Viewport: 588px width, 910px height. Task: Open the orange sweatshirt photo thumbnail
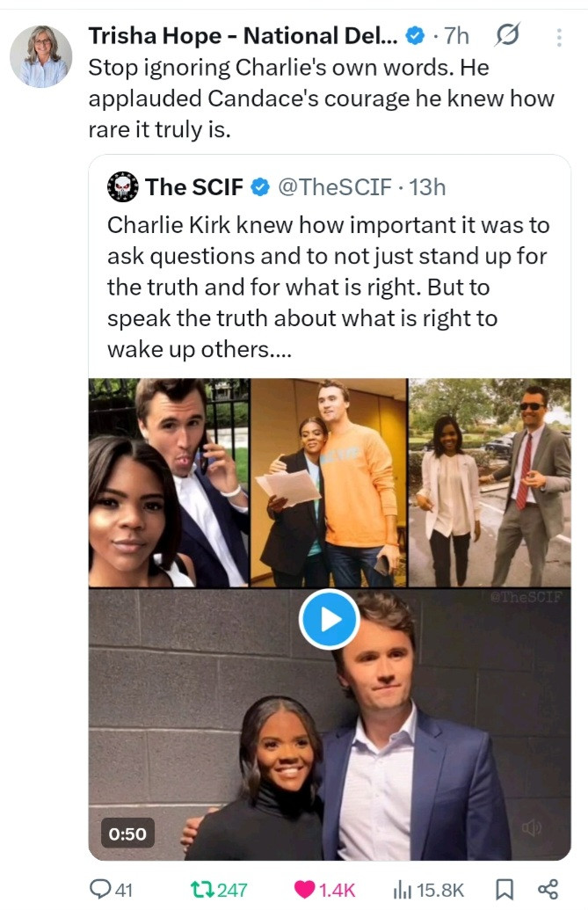pyautogui.click(x=328, y=483)
